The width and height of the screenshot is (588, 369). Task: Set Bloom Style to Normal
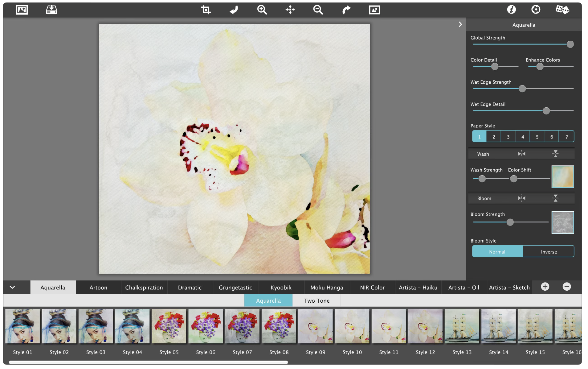(x=497, y=252)
